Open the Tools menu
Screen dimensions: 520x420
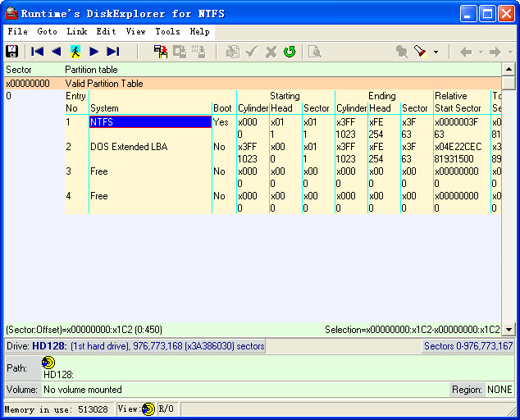tap(167, 31)
